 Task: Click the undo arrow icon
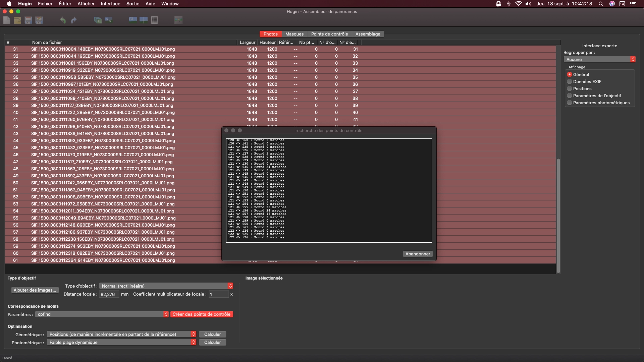pos(63,20)
